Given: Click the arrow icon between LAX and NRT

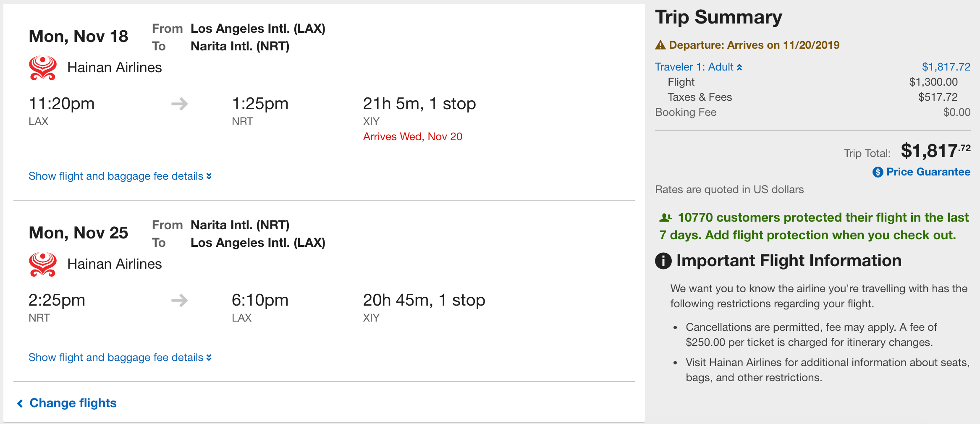Looking at the screenshot, I should point(180,104).
